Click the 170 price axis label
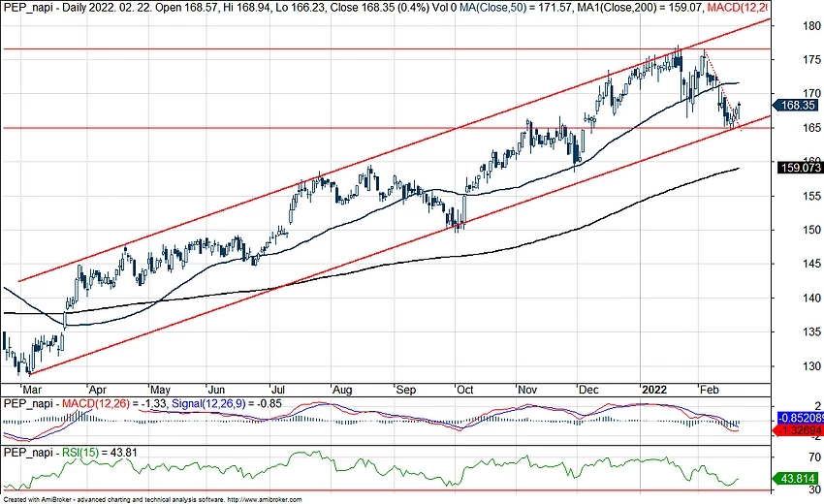824x504 pixels. 812,94
